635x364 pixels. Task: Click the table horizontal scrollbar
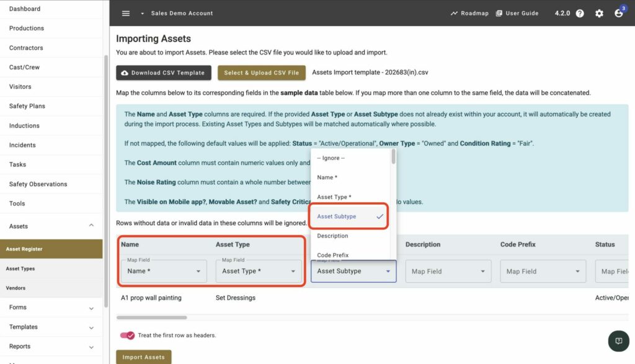[151, 317]
